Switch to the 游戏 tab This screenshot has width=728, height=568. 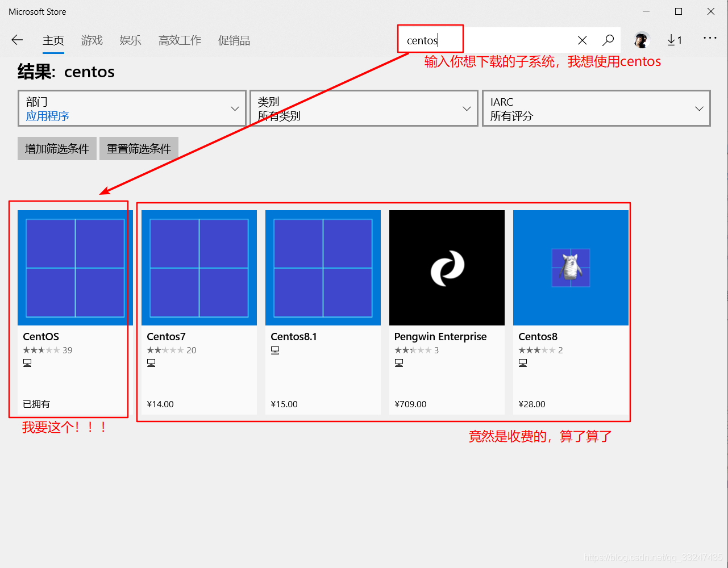(92, 40)
